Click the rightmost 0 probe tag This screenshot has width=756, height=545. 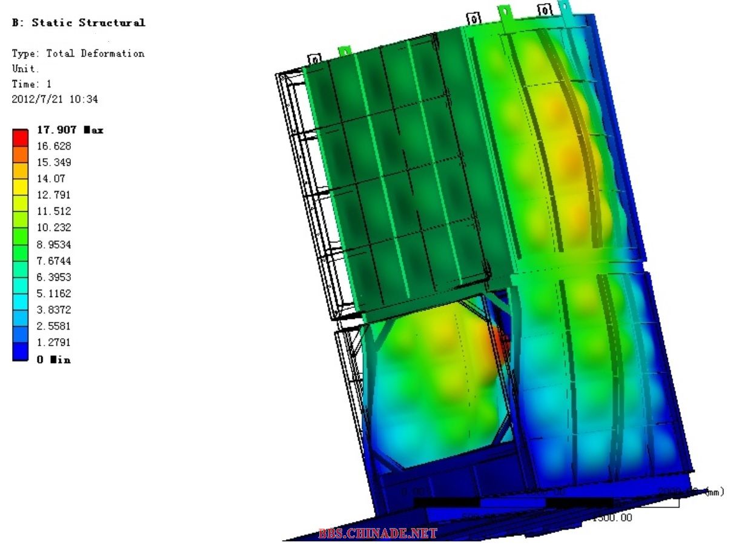[545, 10]
